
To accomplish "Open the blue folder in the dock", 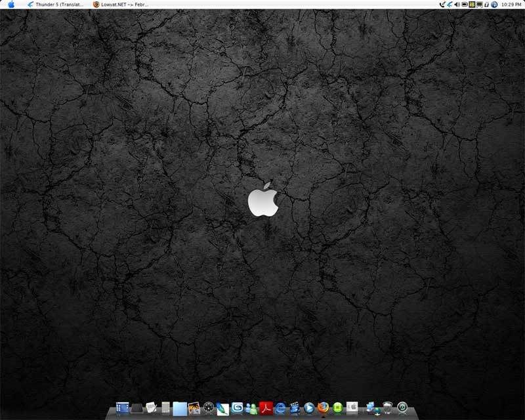I will coord(180,408).
